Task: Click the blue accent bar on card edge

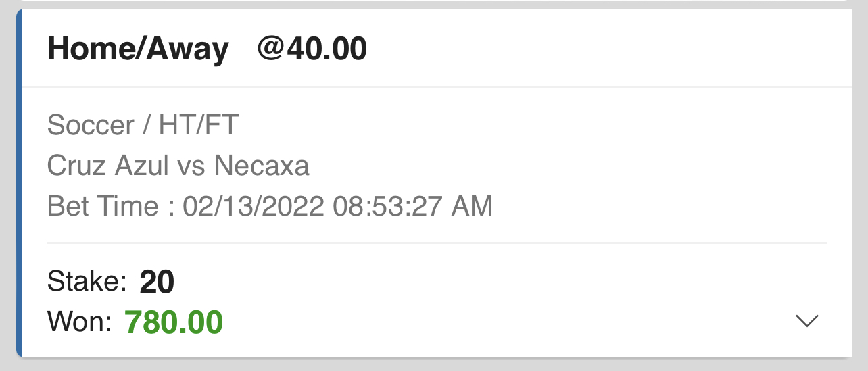Action: click(x=19, y=182)
